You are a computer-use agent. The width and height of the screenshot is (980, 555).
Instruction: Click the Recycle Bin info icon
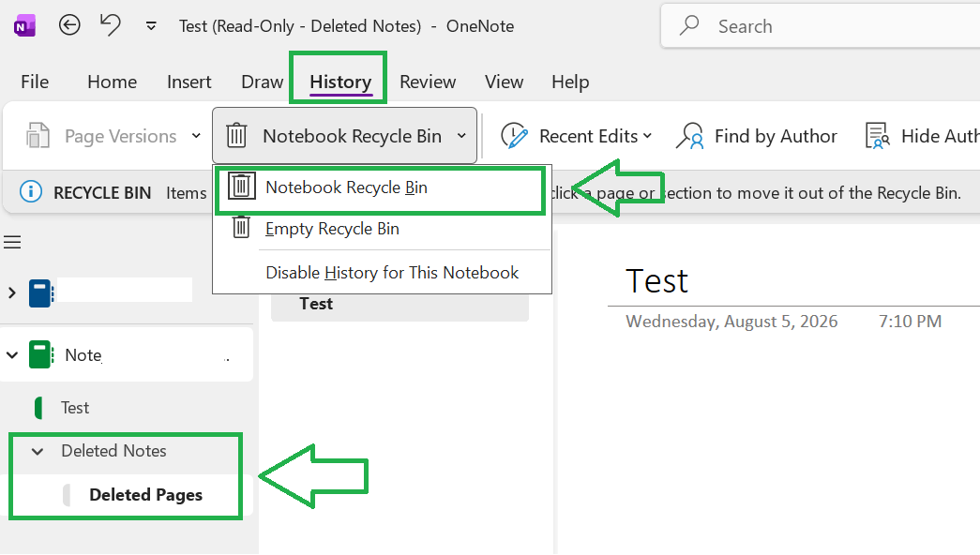pos(31,192)
